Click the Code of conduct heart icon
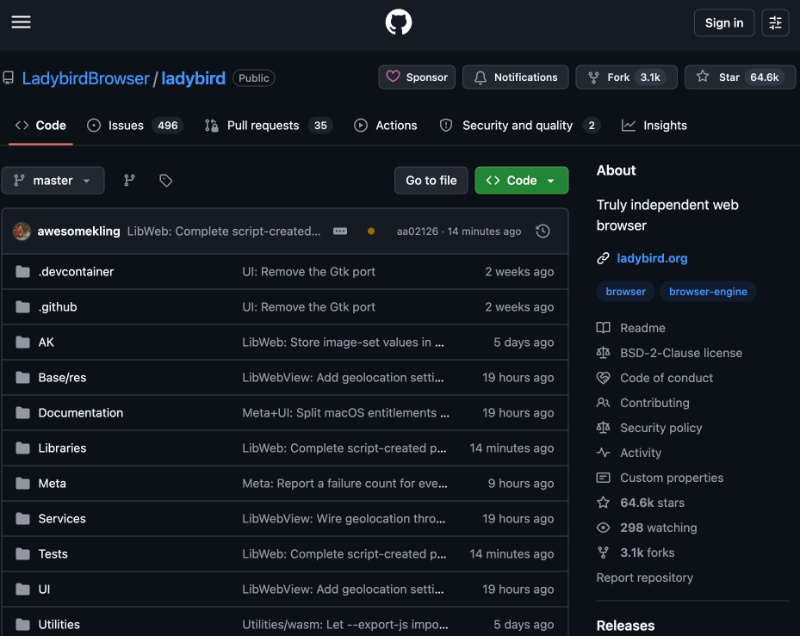The width and height of the screenshot is (800, 636). click(603, 377)
